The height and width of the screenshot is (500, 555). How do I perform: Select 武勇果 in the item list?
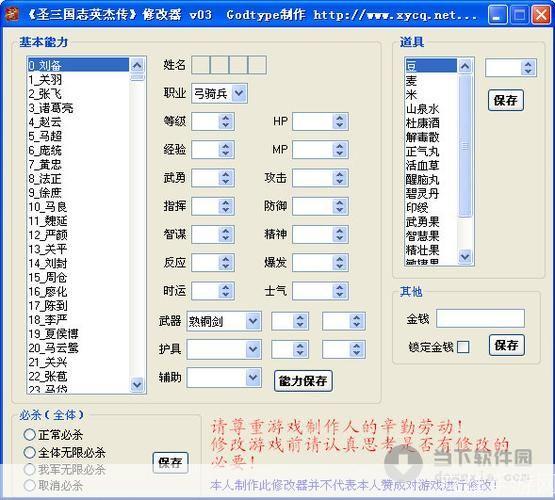click(431, 222)
